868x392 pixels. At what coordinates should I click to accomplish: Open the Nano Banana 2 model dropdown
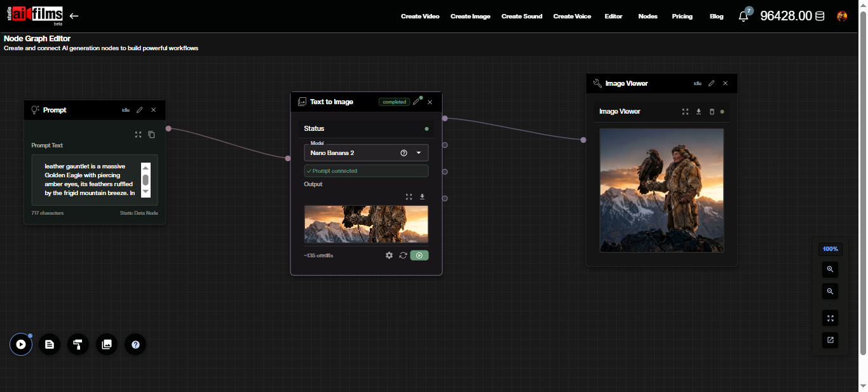coord(418,152)
